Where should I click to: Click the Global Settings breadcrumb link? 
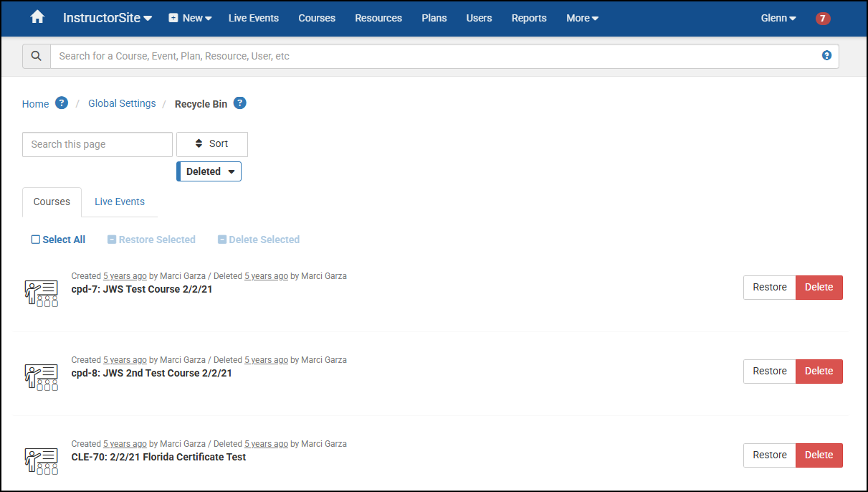tap(122, 103)
